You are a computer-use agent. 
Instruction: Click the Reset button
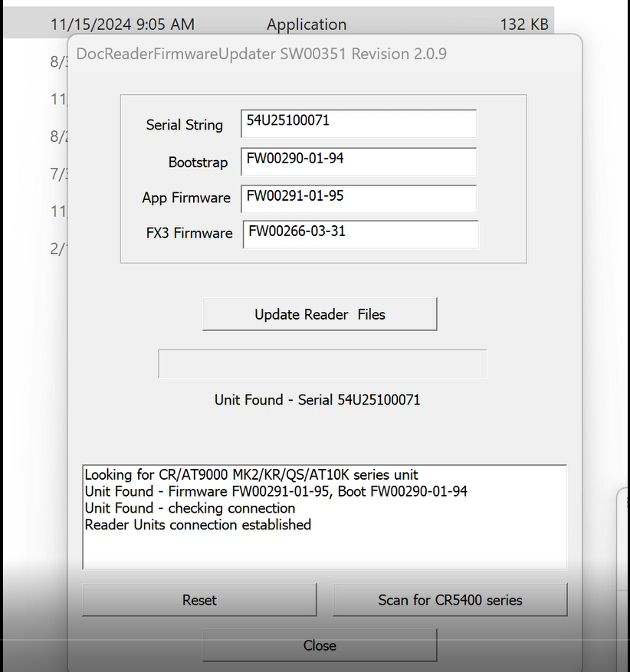[x=199, y=600]
